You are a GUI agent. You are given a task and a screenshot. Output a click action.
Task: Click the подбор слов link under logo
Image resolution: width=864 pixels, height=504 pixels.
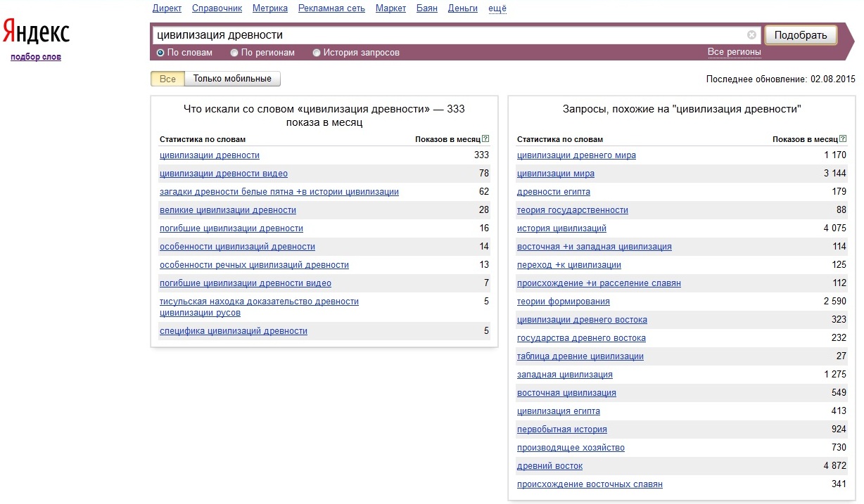coord(36,57)
